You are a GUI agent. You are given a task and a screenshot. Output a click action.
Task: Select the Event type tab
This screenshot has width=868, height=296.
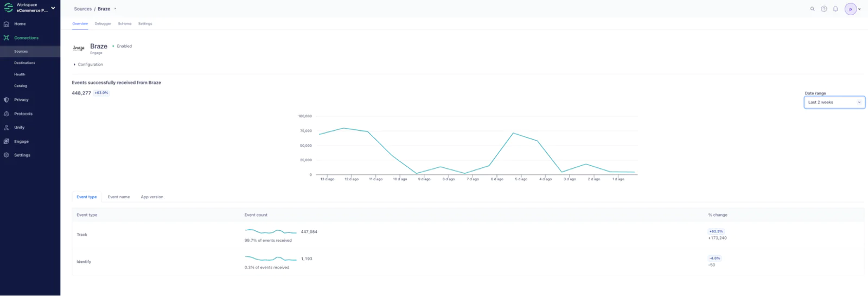(x=87, y=197)
